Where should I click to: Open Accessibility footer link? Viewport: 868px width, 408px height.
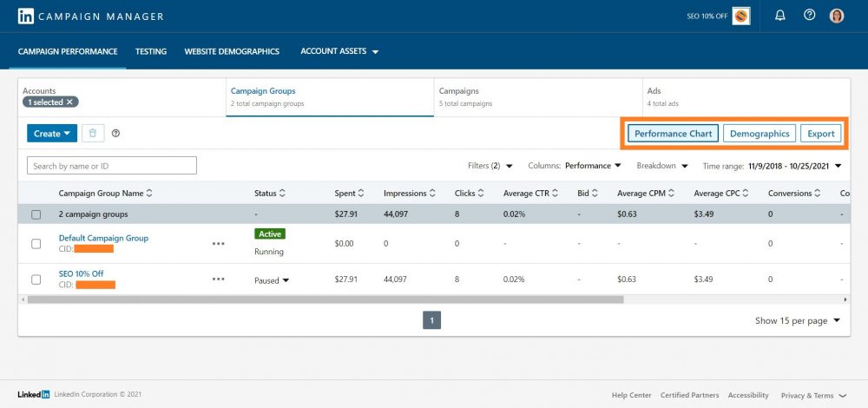(x=748, y=395)
